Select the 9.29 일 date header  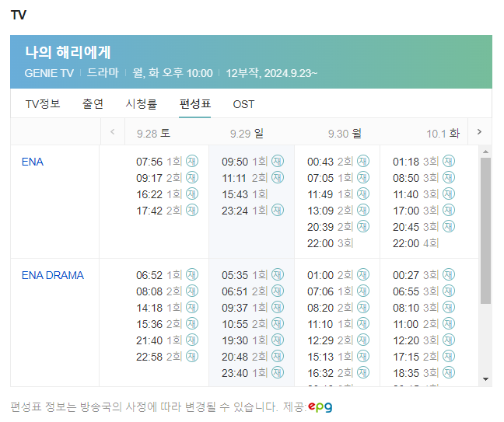pyautogui.click(x=247, y=133)
